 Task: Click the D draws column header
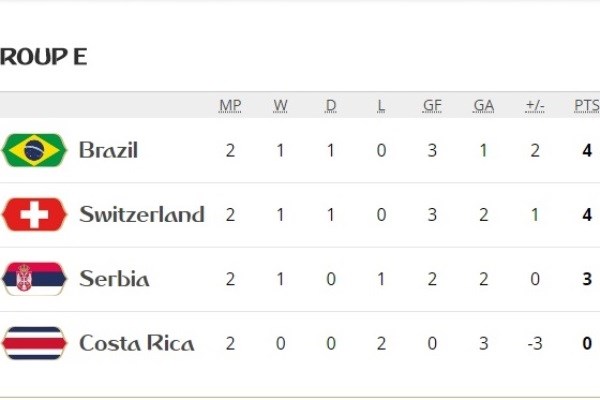(x=331, y=106)
